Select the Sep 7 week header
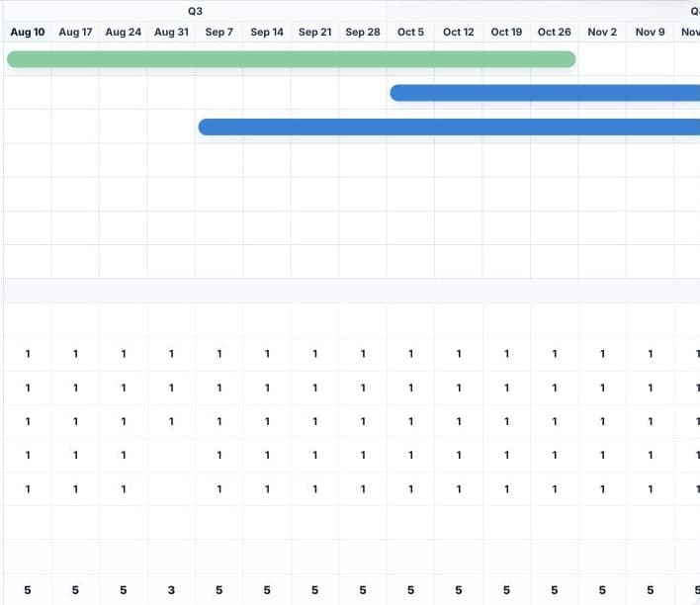This screenshot has width=700, height=605. point(219,33)
